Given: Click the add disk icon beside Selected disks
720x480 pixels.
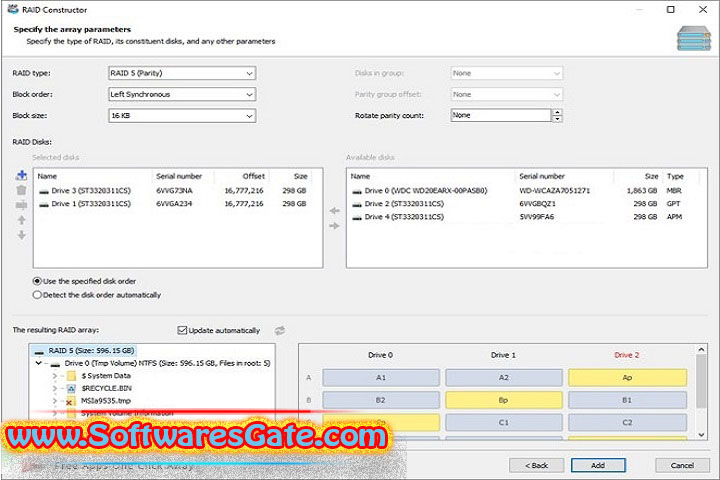Looking at the screenshot, I should 21,175.
